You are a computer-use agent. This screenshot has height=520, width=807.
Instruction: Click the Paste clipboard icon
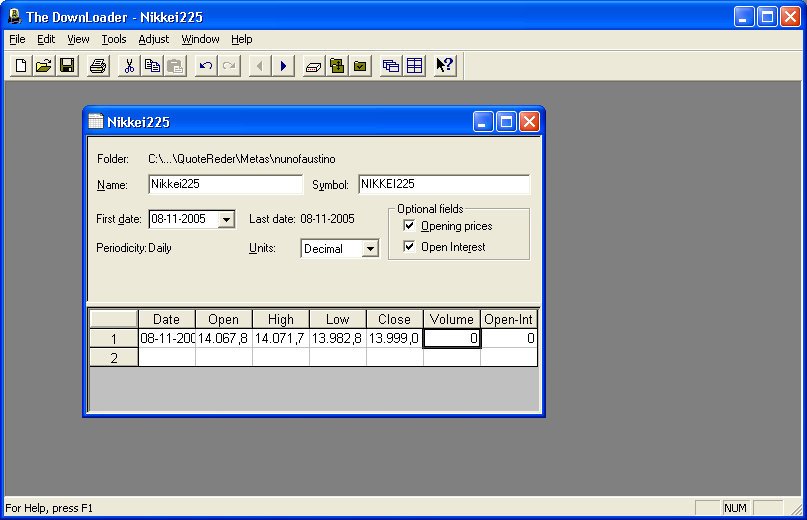click(176, 66)
